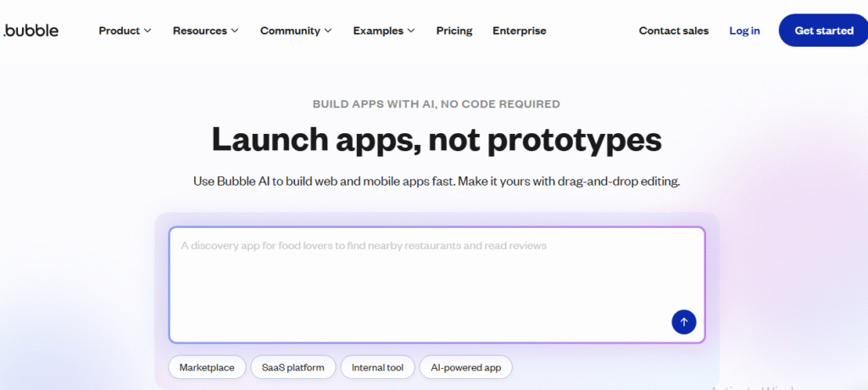This screenshot has height=390, width=868.
Task: Open the Resources menu
Action: (x=199, y=31)
